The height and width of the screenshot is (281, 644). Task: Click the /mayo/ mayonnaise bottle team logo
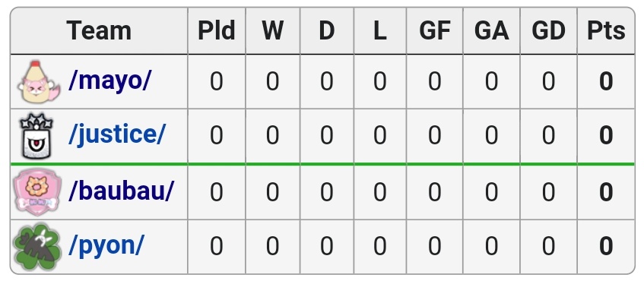click(x=38, y=81)
